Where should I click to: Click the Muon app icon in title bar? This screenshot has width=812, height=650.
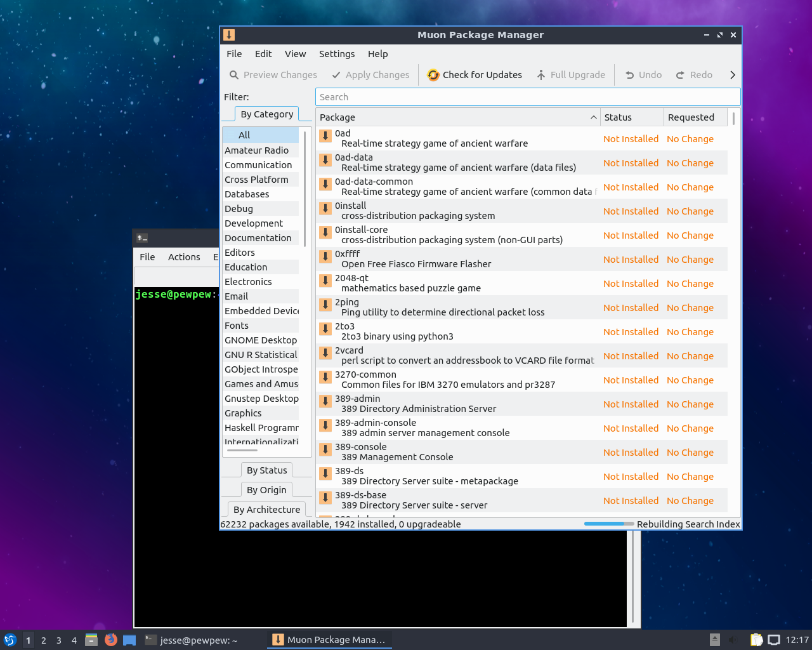(x=229, y=35)
